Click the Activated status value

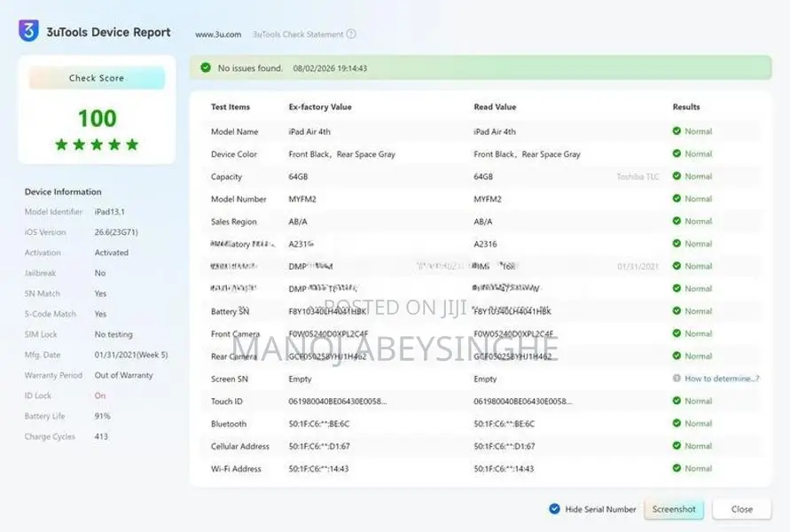tap(112, 253)
